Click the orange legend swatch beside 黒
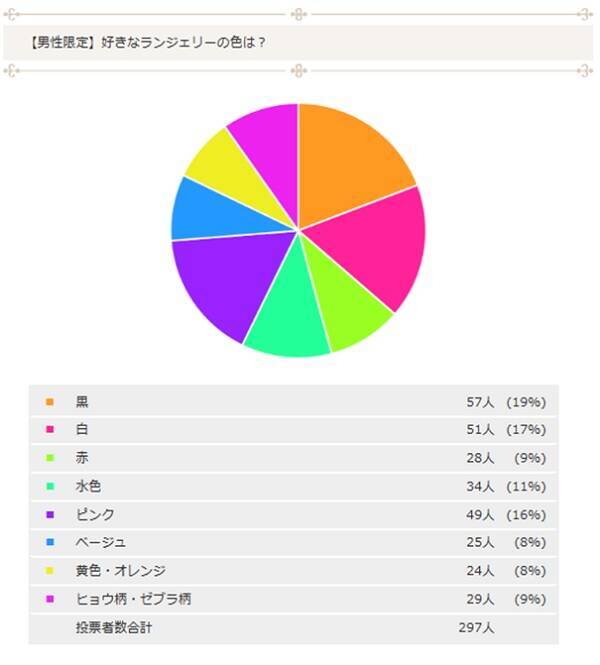600x665 pixels. tap(49, 403)
